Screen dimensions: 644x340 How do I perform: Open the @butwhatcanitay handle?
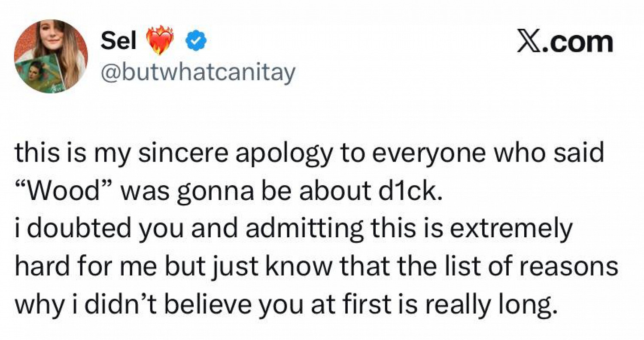pos(198,73)
